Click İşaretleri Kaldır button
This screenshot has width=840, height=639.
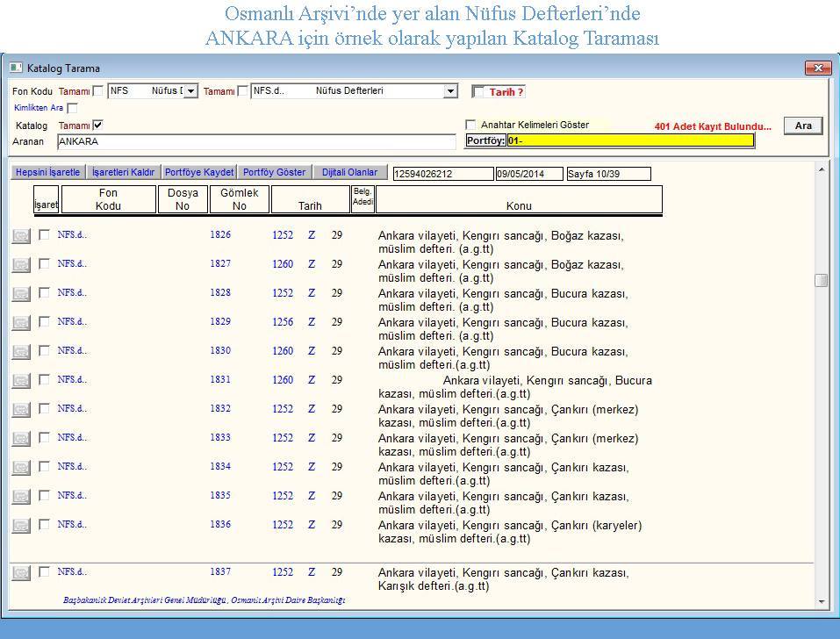(123, 172)
